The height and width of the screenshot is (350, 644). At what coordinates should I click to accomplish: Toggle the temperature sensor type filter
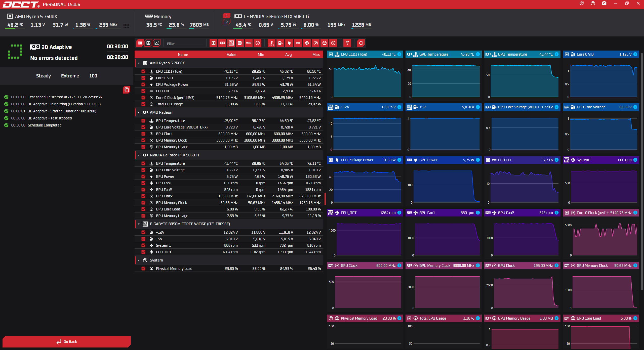(272, 43)
